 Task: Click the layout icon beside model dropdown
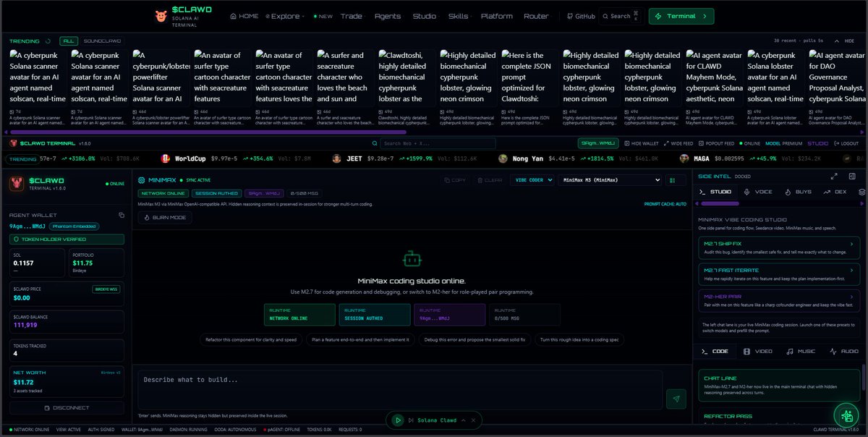(x=675, y=180)
